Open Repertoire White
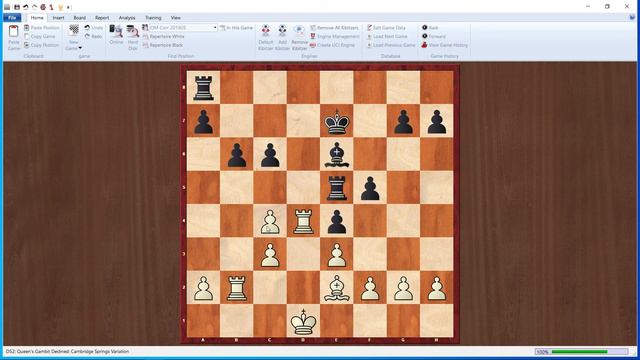The image size is (640, 360). pos(163,36)
